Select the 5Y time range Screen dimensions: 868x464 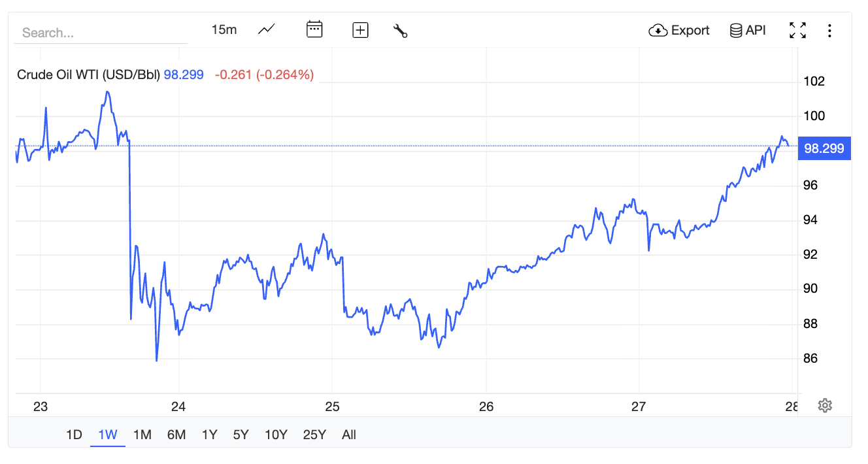241,435
